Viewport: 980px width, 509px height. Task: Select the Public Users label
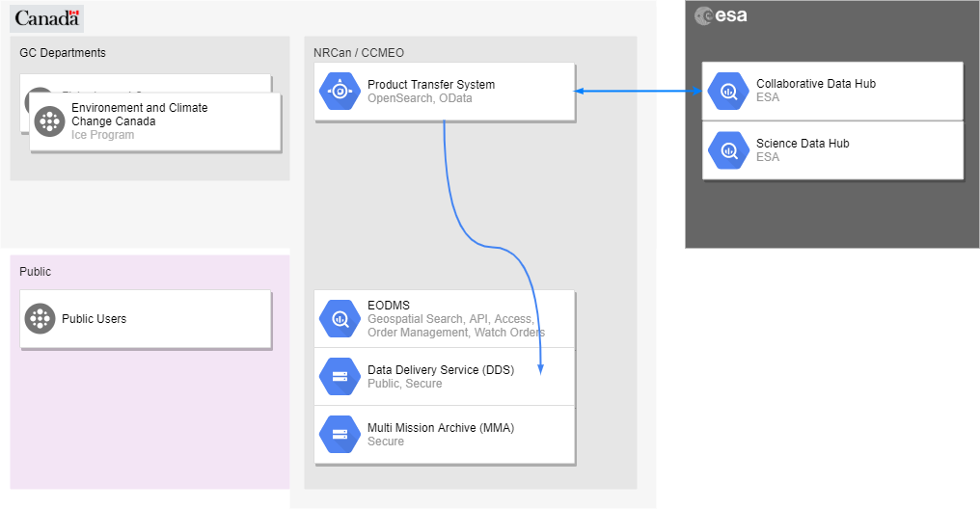[x=94, y=318]
